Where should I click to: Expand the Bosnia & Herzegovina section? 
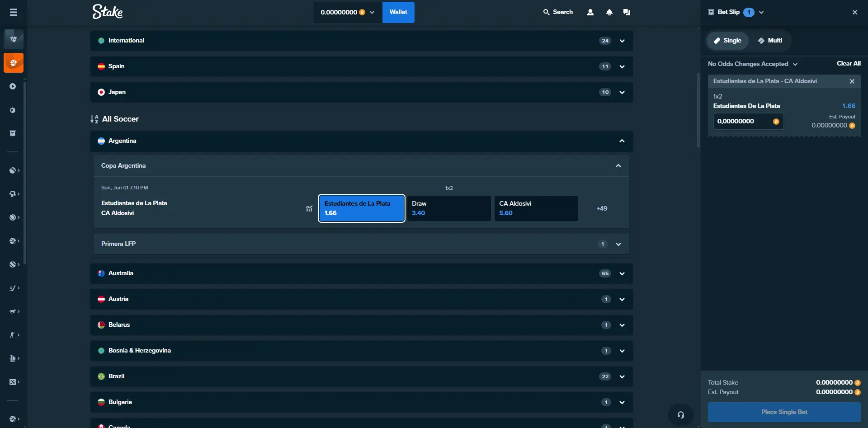pos(362,351)
